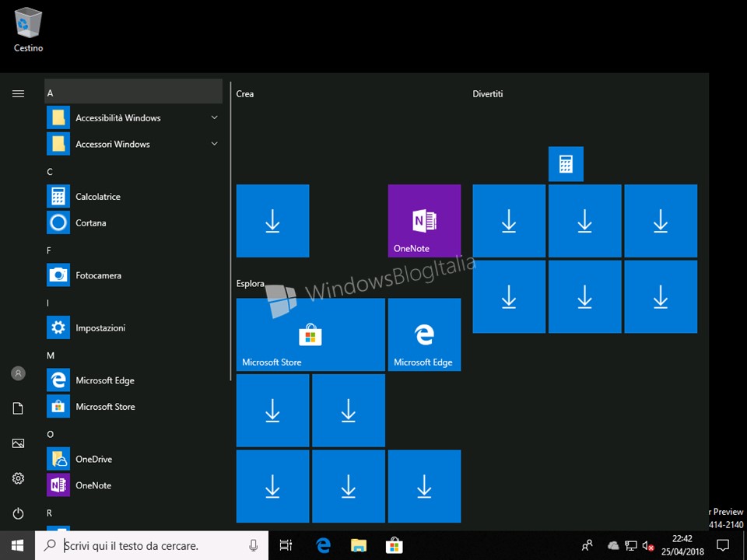Open the Microsoft Edge tile
The image size is (747, 560).
tap(424, 334)
